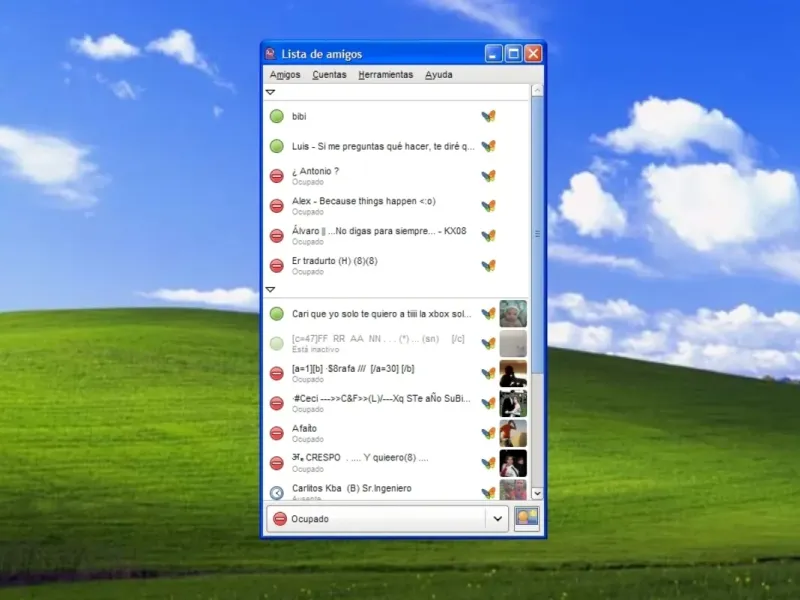Open the Herramientas menu

[386, 74]
